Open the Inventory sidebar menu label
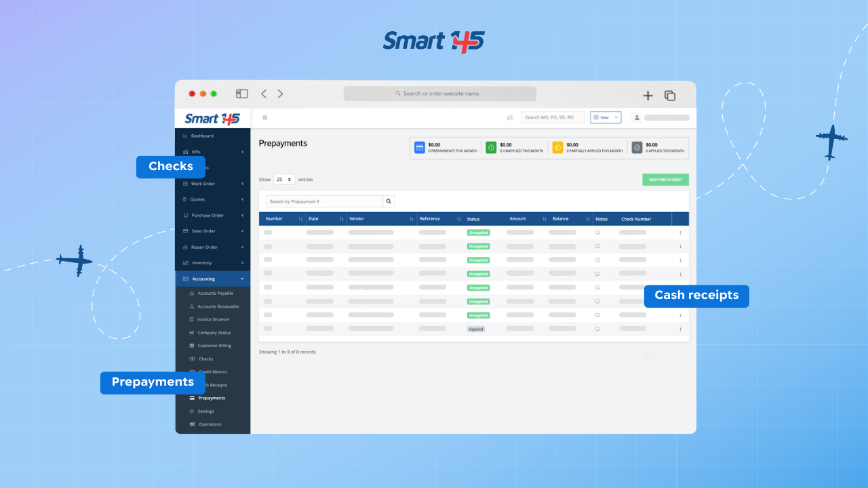 click(202, 263)
